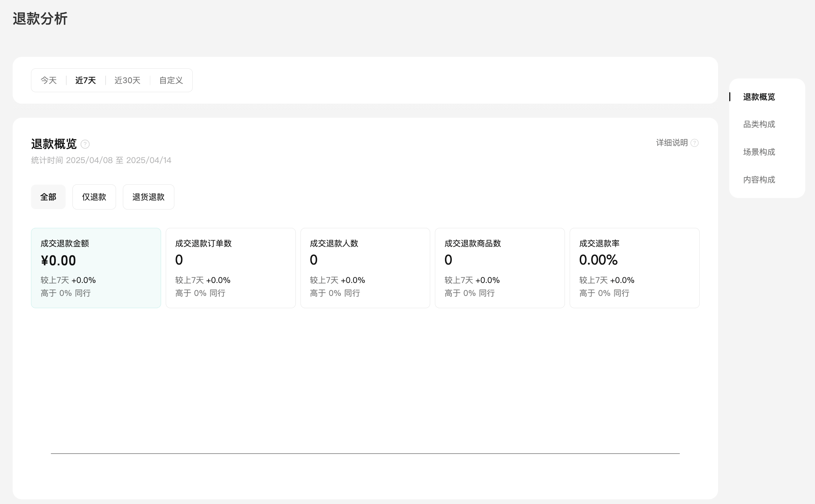Choose 全部 refund type filter
Image resolution: width=815 pixels, height=504 pixels.
tap(48, 197)
